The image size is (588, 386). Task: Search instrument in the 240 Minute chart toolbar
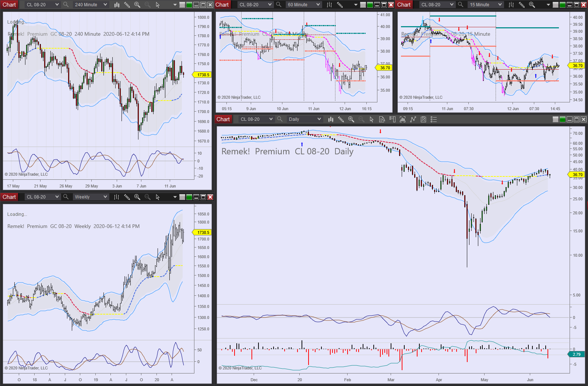(66, 5)
